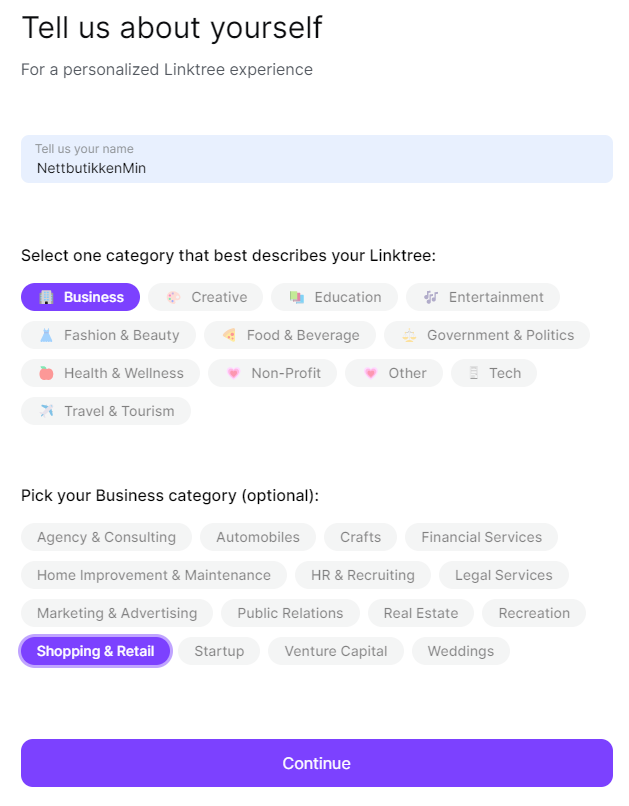Click the Creative palette icon
Screen dimensions: 629x806
[x=173, y=297]
